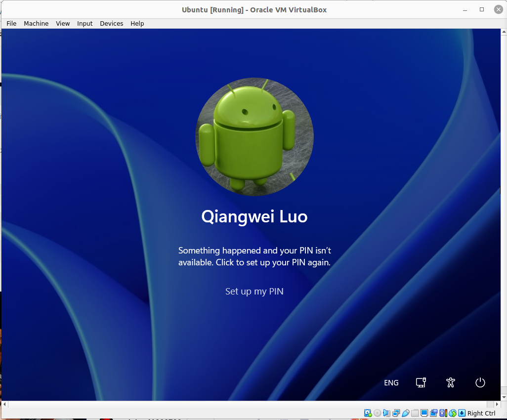Open the Devices menu

click(111, 23)
